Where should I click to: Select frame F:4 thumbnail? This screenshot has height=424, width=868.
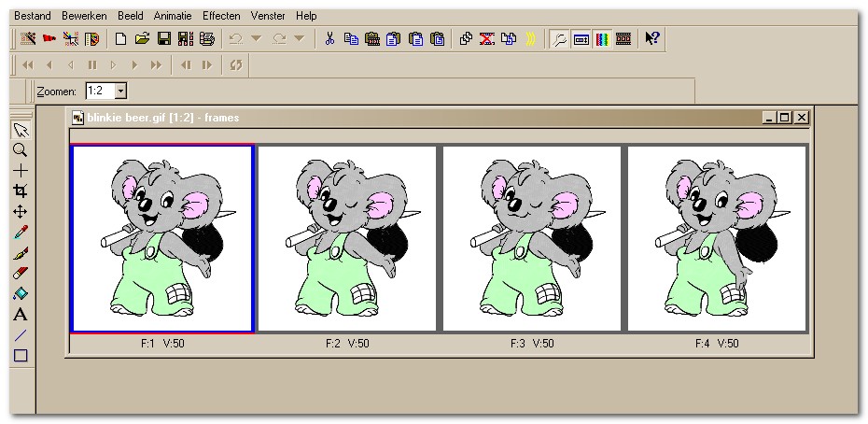tap(717, 238)
